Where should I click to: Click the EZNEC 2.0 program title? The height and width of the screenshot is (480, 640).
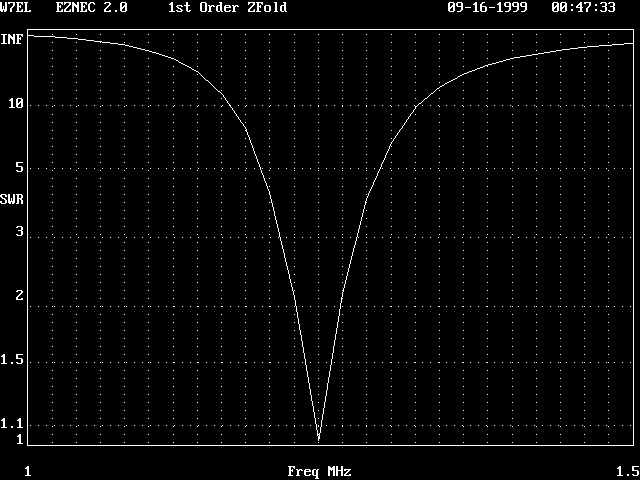pyautogui.click(x=91, y=7)
